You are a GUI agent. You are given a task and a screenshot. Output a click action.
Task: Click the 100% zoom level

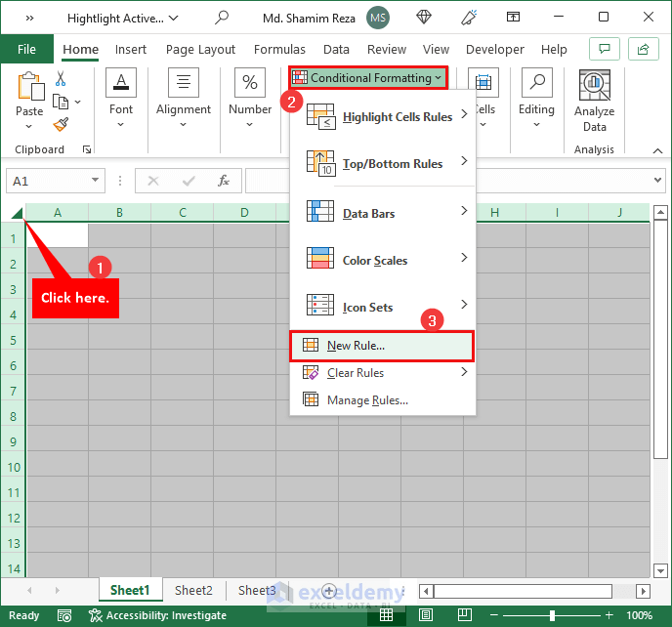639,615
